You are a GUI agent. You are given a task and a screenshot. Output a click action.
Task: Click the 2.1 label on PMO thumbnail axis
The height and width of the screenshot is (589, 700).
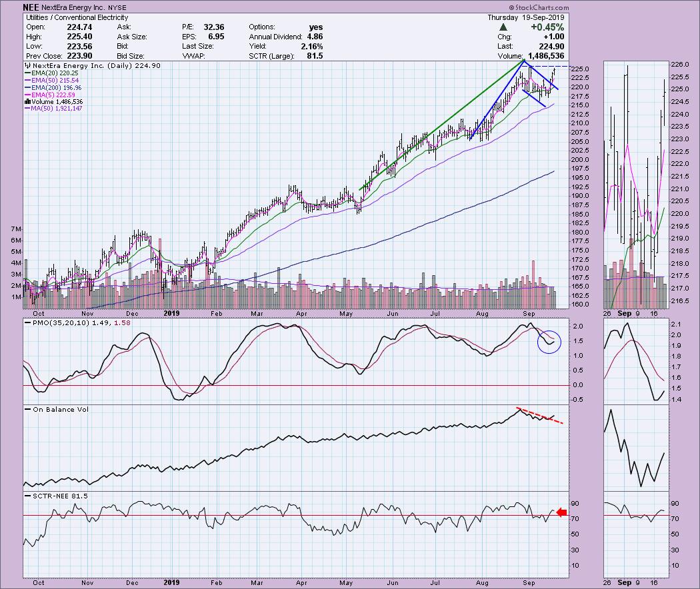tap(676, 324)
